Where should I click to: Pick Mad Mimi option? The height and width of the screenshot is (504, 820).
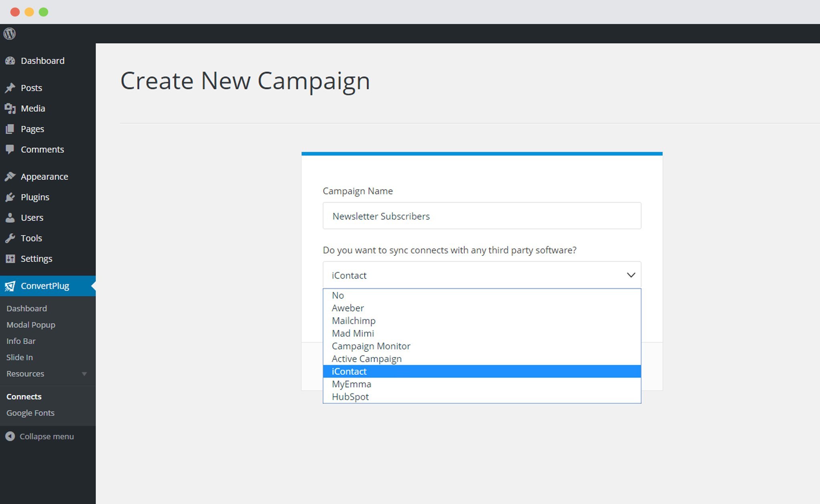coord(482,333)
